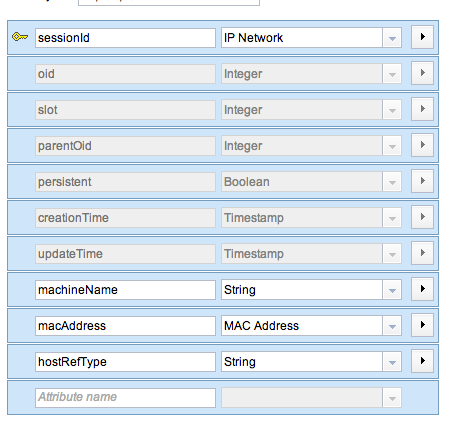This screenshot has width=455, height=425.
Task: Open the arrow button for sessionId row
Action: coord(422,37)
